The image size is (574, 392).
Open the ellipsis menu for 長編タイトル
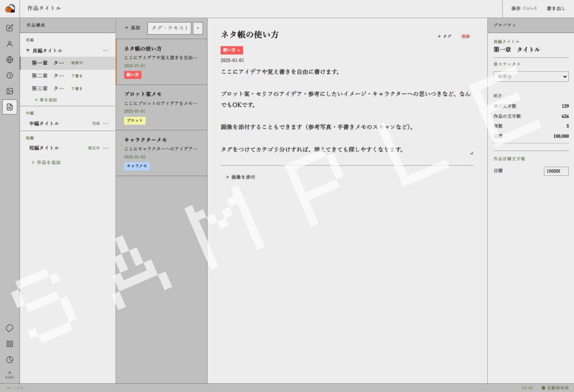point(105,50)
